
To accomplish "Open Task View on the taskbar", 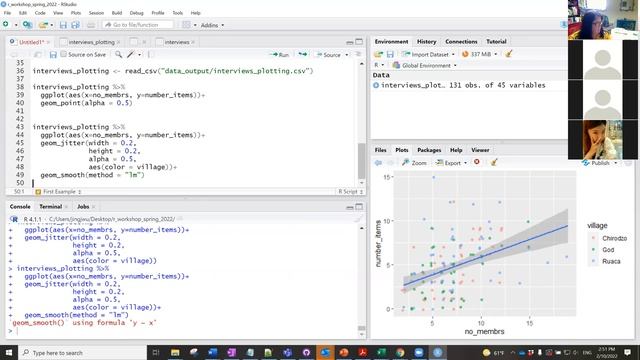I will point(156,352).
